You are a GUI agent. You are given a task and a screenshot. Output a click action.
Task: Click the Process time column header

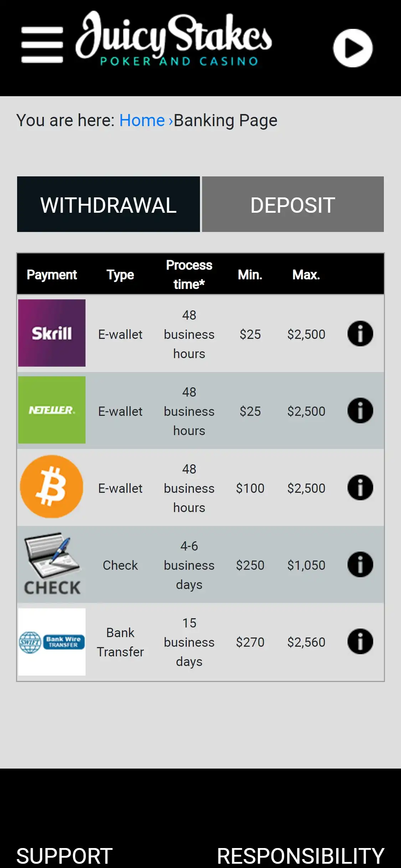(x=189, y=275)
